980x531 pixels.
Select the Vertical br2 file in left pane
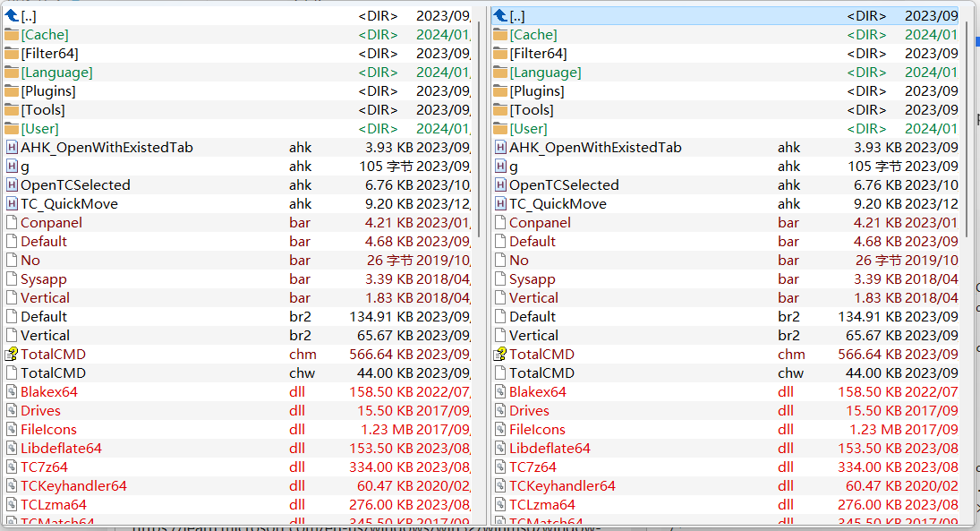[x=45, y=335]
